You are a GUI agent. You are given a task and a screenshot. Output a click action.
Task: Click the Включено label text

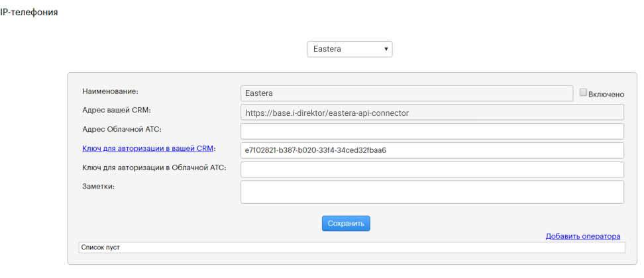point(606,94)
